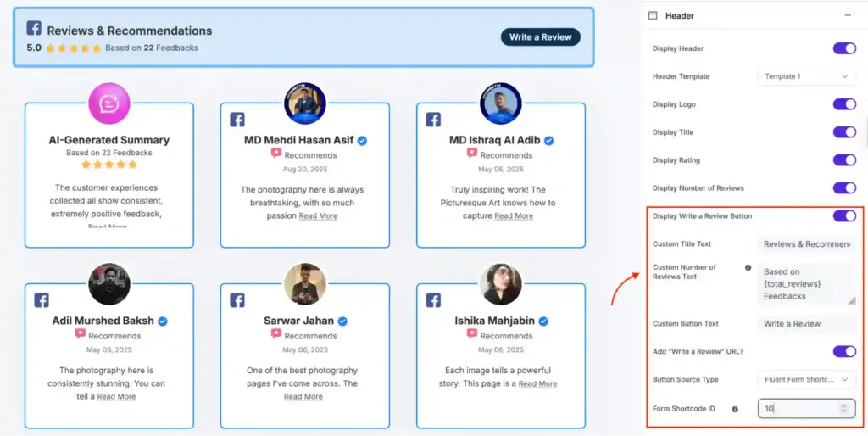Click textarea resize handle in Reviews Text
The width and height of the screenshot is (868, 436).
tap(852, 301)
